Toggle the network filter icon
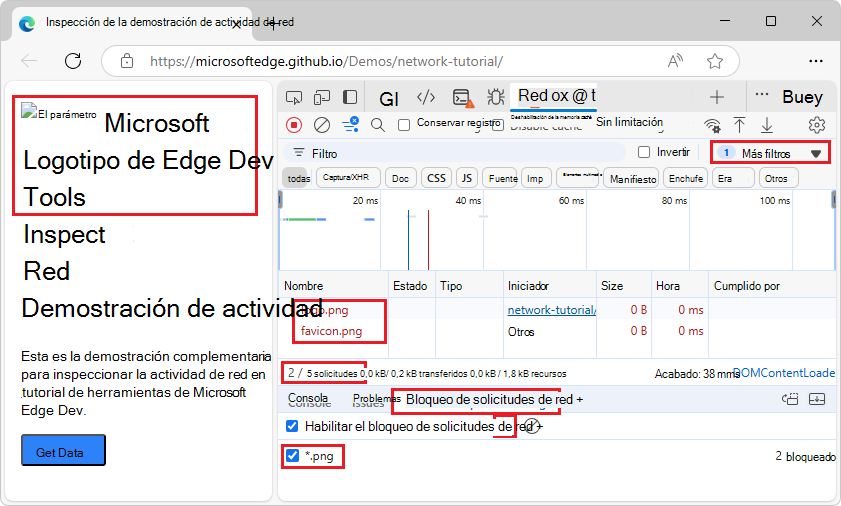This screenshot has width=841, height=506. point(350,124)
